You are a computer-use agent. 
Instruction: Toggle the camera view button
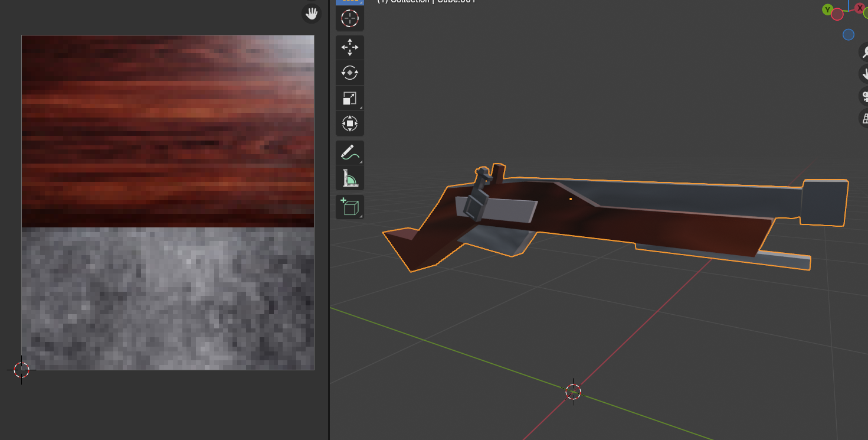pos(865,96)
